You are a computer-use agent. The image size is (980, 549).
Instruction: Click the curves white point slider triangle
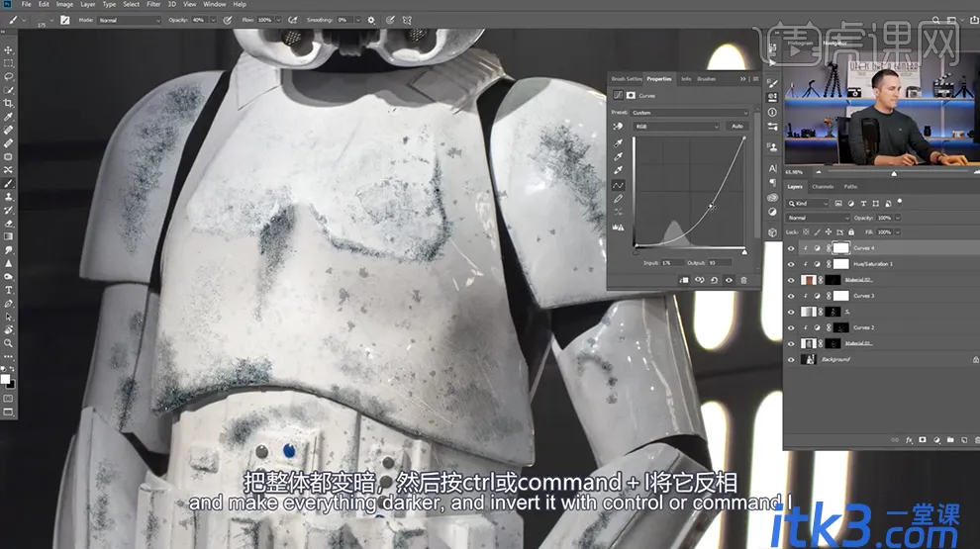coord(744,251)
